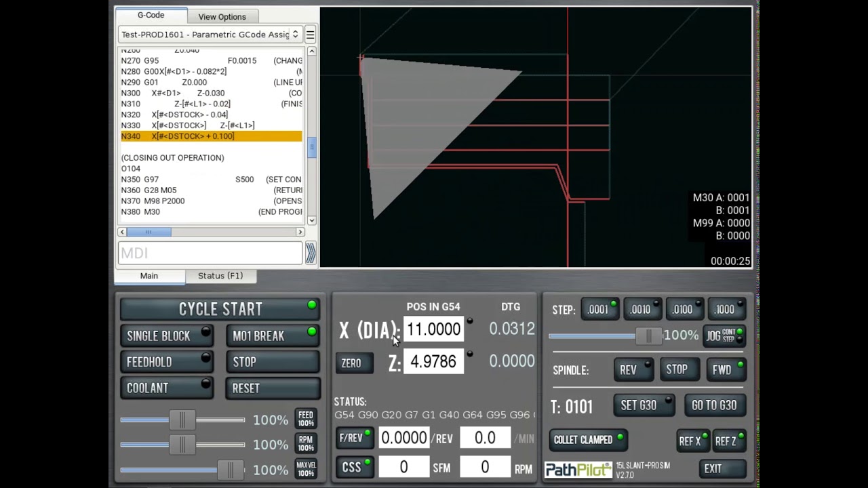Viewport: 868px width, 488px height.
Task: Click the RPM override slider handle
Action: pos(182,445)
